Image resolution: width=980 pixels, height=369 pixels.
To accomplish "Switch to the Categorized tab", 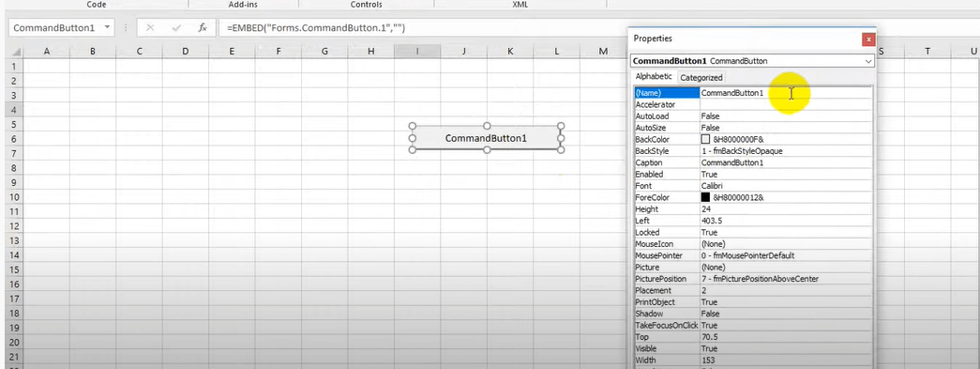I will pyautogui.click(x=701, y=78).
